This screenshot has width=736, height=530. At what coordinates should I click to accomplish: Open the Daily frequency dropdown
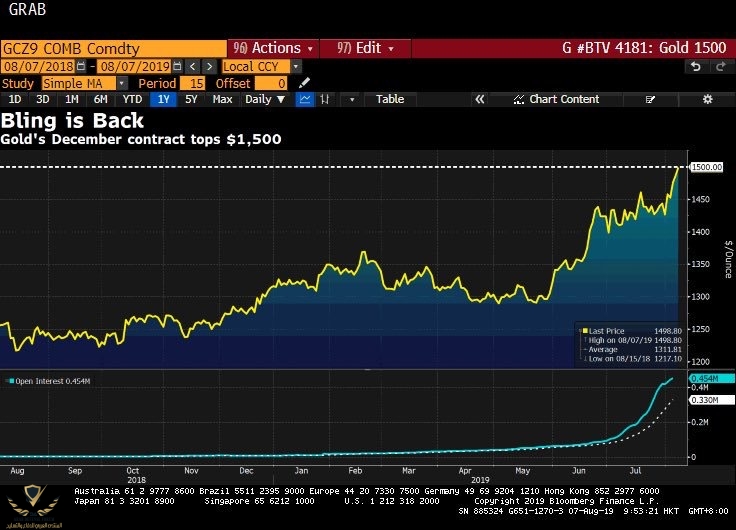tap(264, 99)
